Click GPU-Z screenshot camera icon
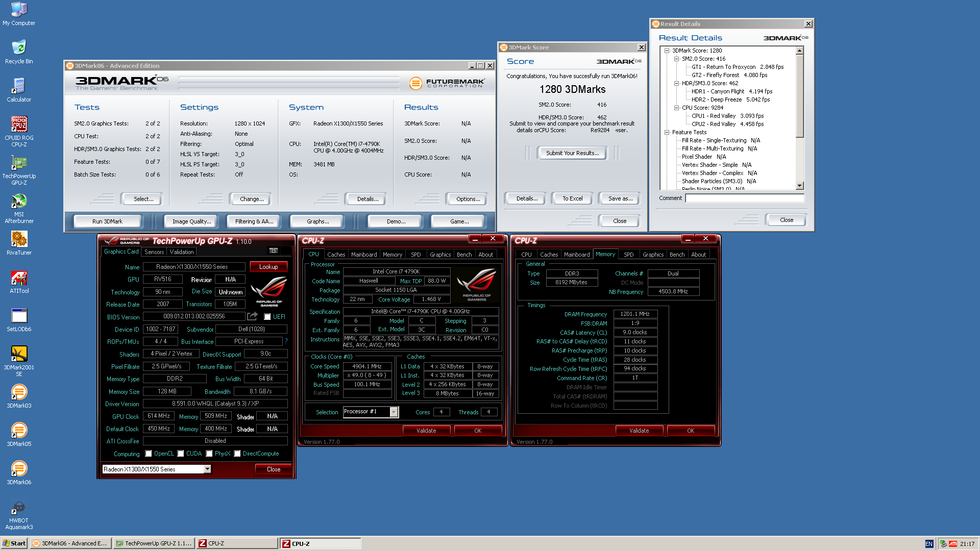Image resolution: width=980 pixels, height=551 pixels. tap(274, 251)
